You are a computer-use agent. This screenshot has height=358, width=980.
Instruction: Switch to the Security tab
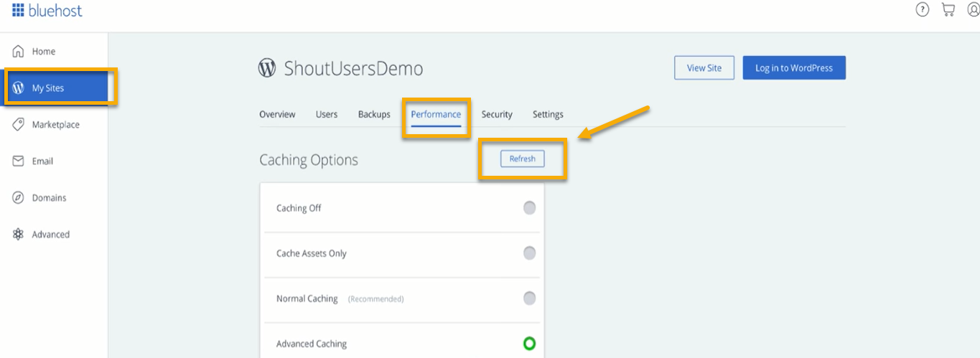coord(497,114)
